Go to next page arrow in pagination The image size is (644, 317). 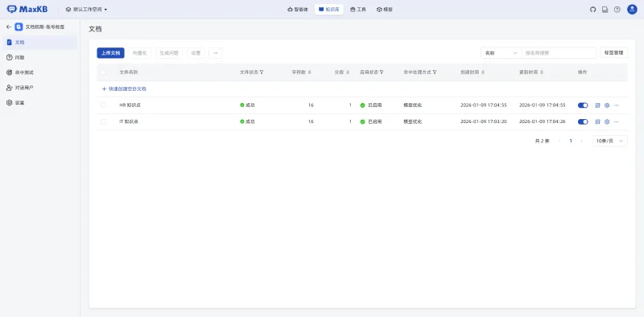click(581, 141)
